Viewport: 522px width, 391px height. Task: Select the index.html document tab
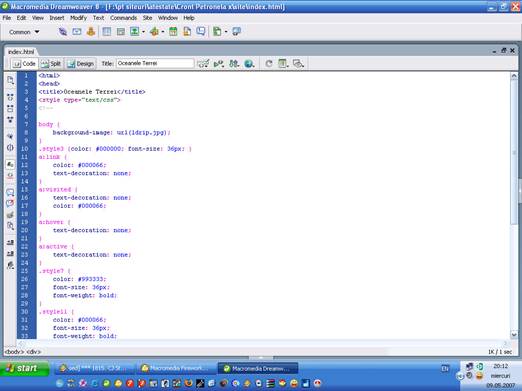coord(21,52)
